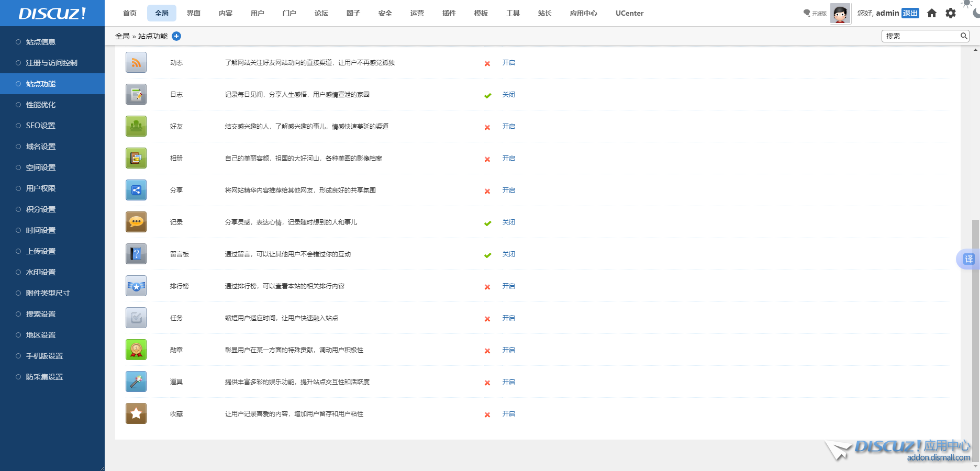Enable the 排行榜 feature with 开启
This screenshot has height=471, width=980.
(x=508, y=286)
